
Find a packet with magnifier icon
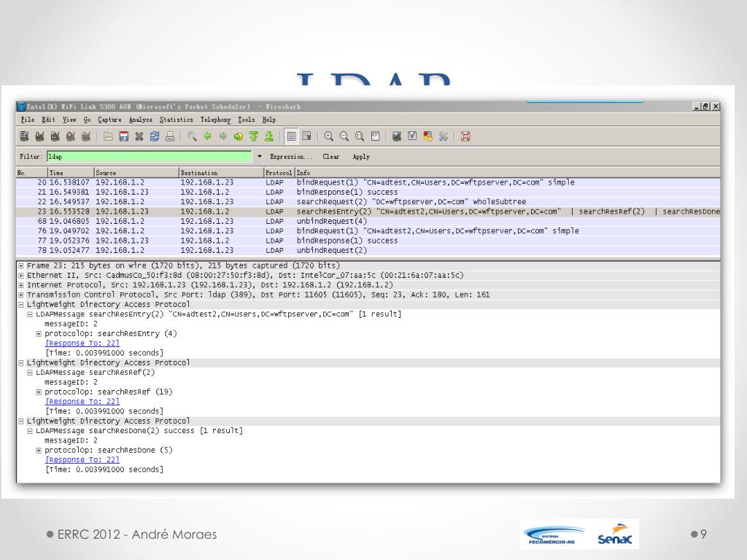[x=192, y=136]
